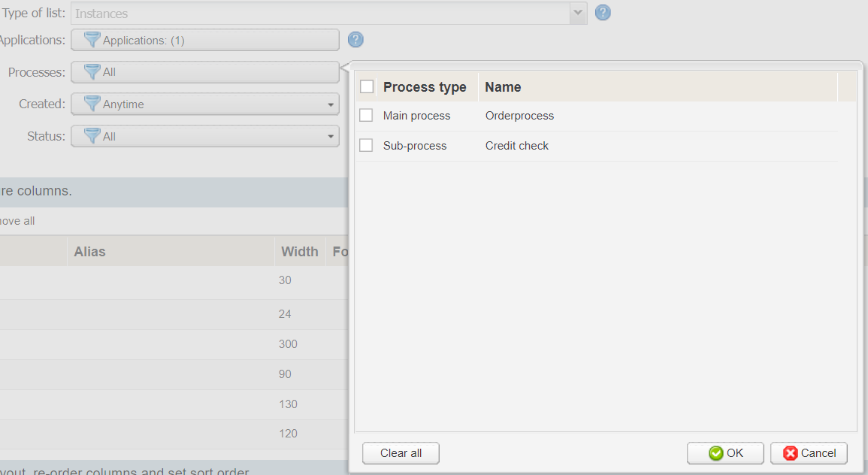Click help icon beside Applications filter
The height and width of the screenshot is (475, 868).
tap(356, 40)
